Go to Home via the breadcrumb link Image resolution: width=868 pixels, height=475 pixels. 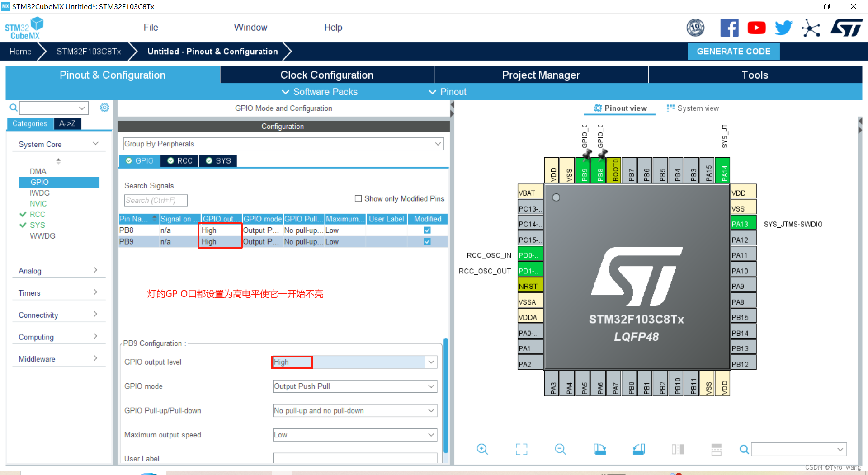pos(20,51)
